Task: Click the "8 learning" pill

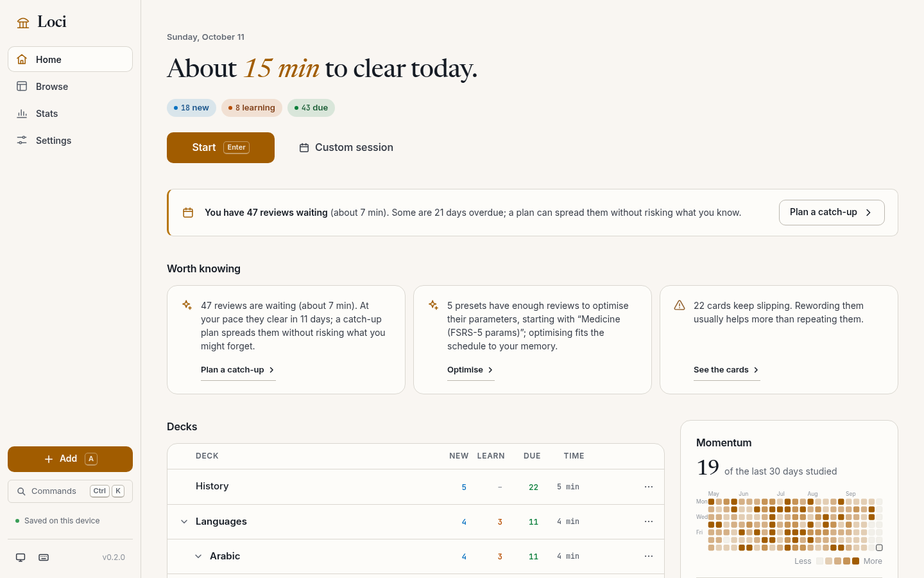Action: click(x=252, y=108)
